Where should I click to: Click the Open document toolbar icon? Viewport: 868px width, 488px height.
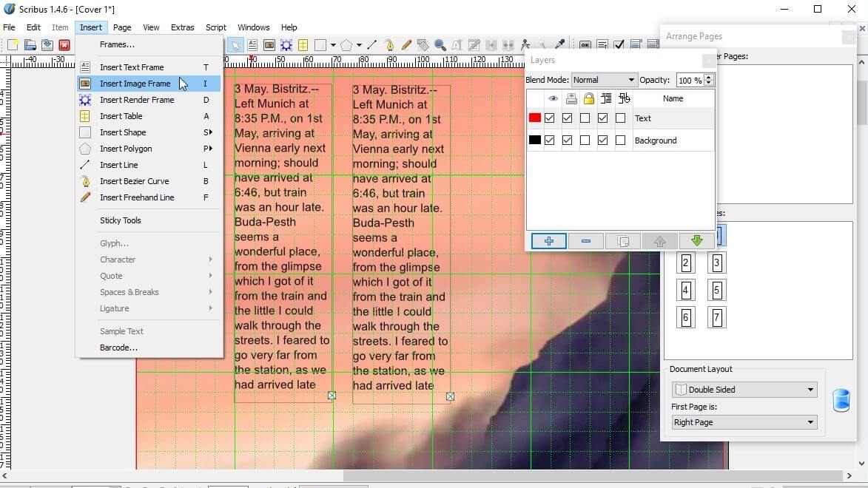[30, 45]
